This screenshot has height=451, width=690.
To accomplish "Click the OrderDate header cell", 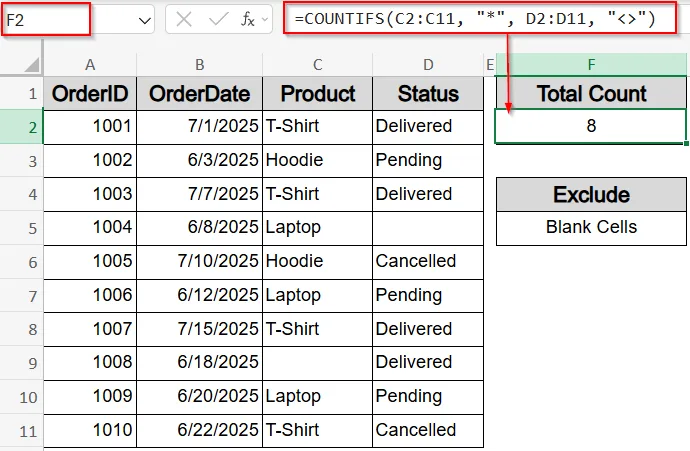I will pos(199,93).
